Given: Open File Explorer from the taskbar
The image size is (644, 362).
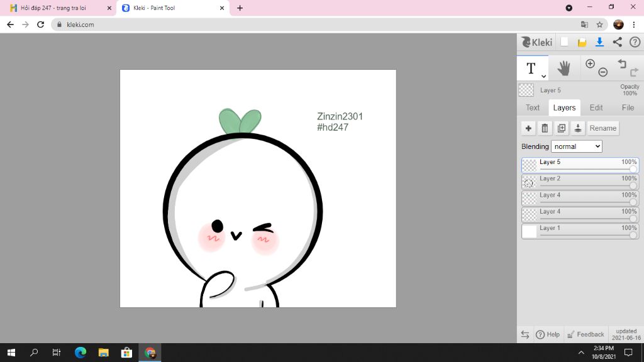Looking at the screenshot, I should pyautogui.click(x=104, y=353).
